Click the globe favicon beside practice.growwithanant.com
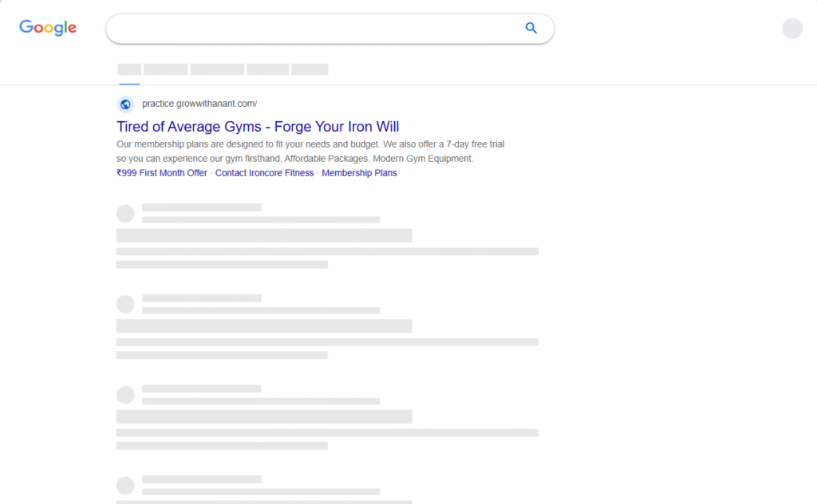This screenshot has width=817, height=504. [125, 104]
